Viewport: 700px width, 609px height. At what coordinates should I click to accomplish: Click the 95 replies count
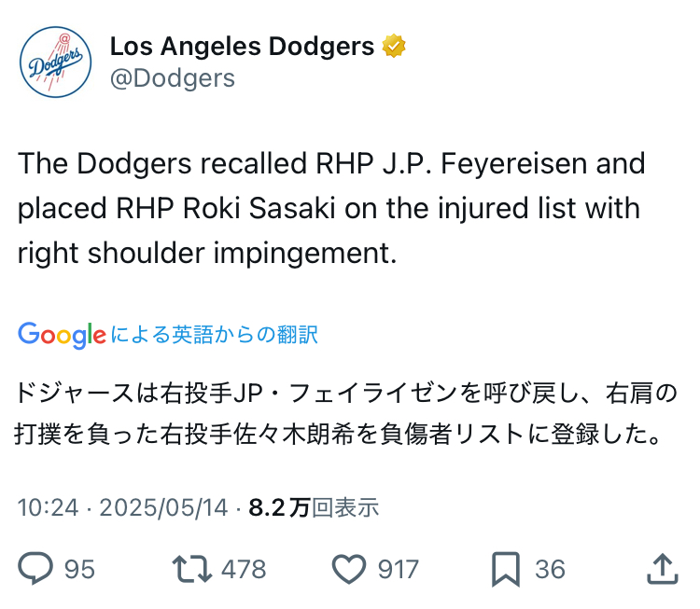[79, 569]
